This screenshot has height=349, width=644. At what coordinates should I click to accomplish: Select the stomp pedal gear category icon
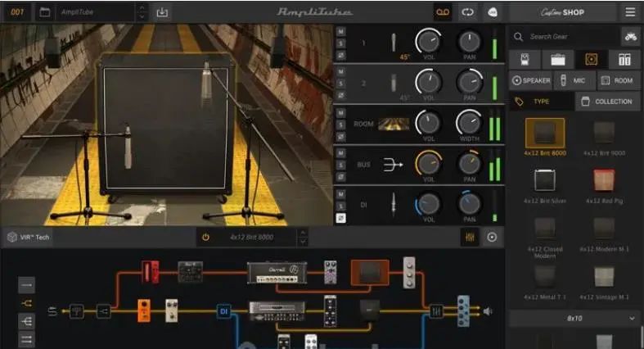[524, 59]
